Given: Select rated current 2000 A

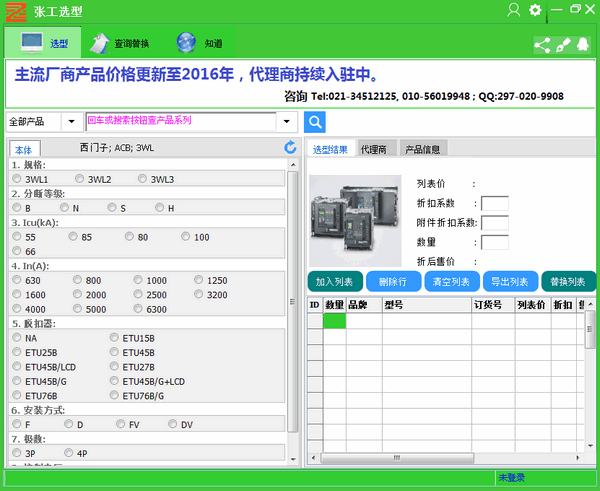Looking at the screenshot, I should (78, 294).
